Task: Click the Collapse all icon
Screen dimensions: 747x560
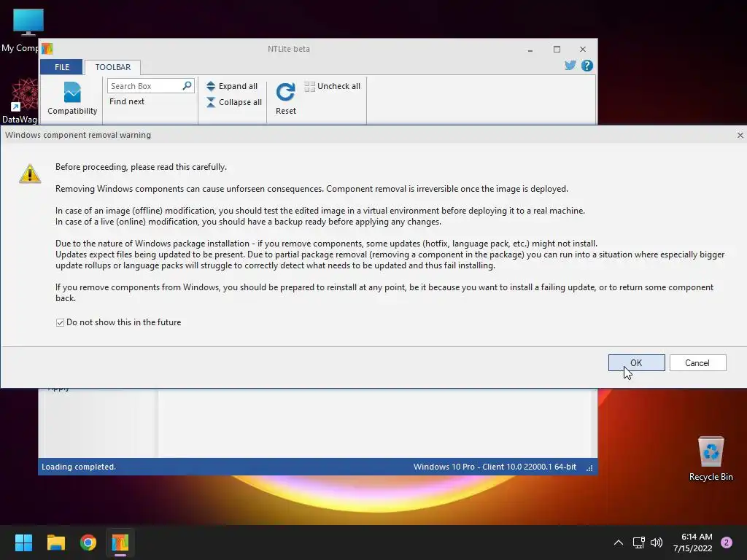Action: coord(211,102)
